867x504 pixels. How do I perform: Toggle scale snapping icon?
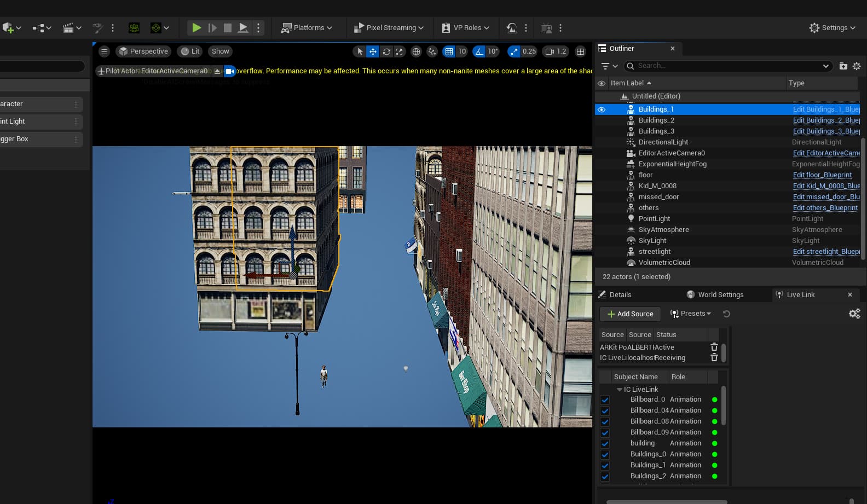(513, 51)
